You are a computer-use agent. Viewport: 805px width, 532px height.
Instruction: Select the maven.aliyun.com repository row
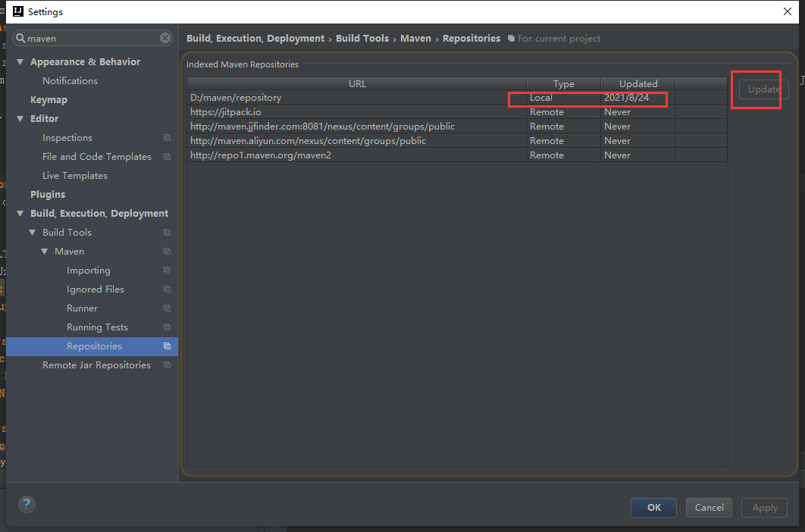coord(457,141)
